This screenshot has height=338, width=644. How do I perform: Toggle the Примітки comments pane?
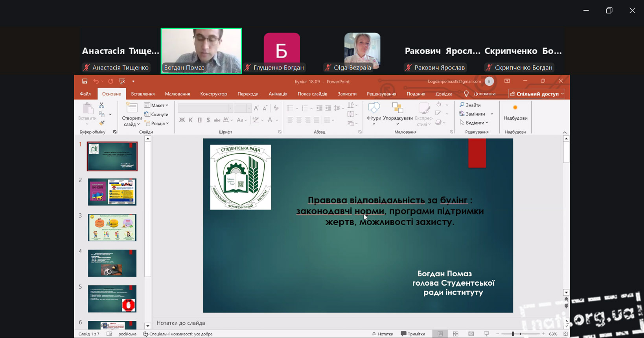pos(413,334)
